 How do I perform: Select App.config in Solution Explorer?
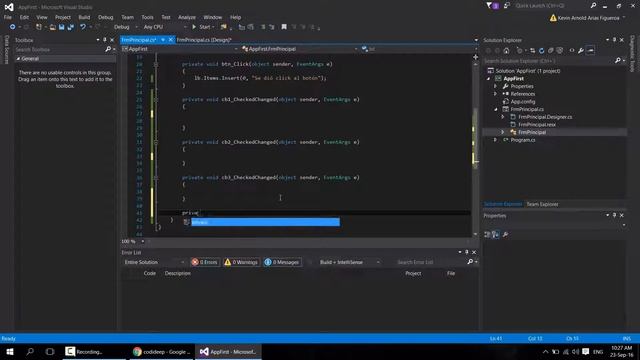click(x=522, y=102)
